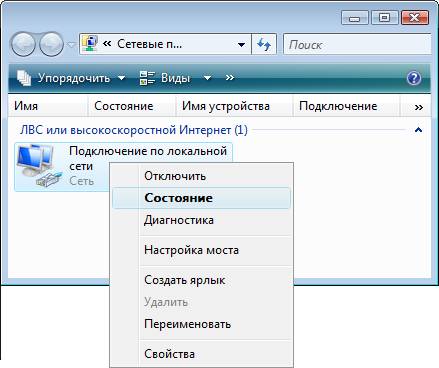Close the network connections window
This screenshot has height=368, width=439.
(x=415, y=18)
